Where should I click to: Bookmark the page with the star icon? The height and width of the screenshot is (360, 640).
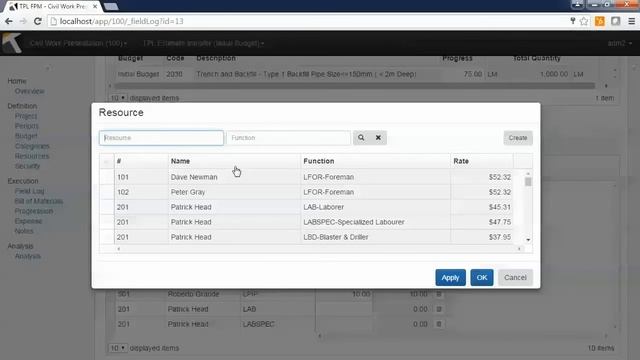[x=584, y=21]
